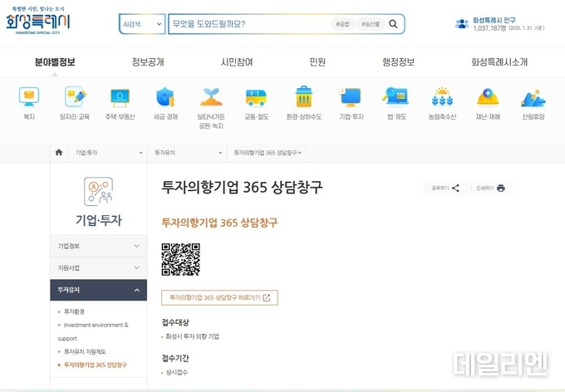Open the 농림축수산 crops icon
The image size is (565, 392).
coord(442,96)
